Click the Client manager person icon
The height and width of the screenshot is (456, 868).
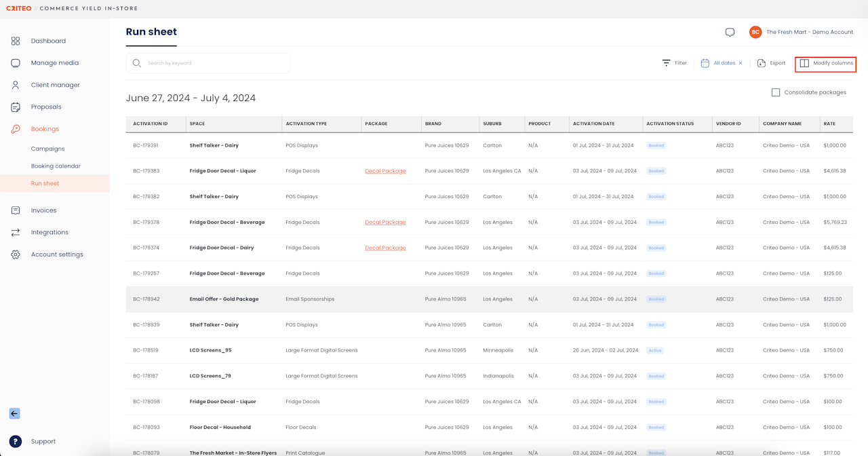[x=16, y=85]
